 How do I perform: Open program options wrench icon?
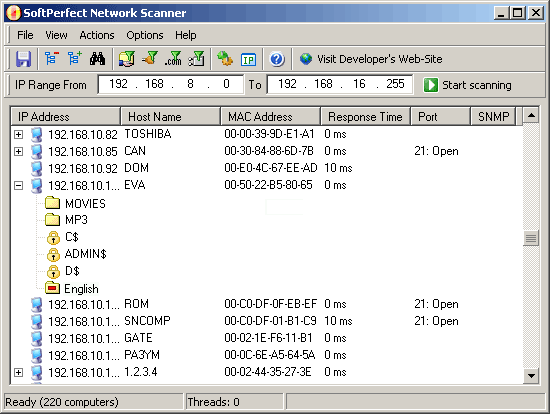[225, 59]
